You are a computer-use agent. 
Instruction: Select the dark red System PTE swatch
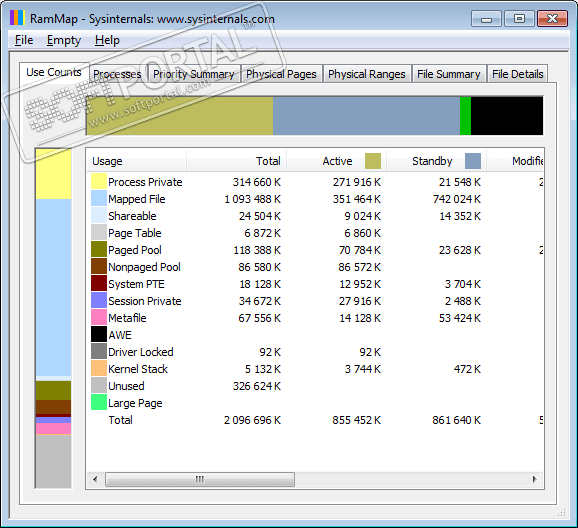99,284
